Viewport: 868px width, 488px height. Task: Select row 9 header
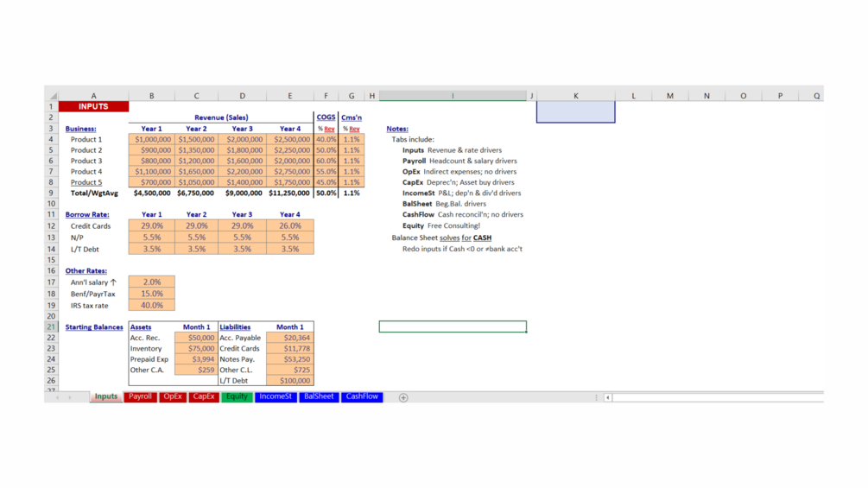[x=51, y=193]
